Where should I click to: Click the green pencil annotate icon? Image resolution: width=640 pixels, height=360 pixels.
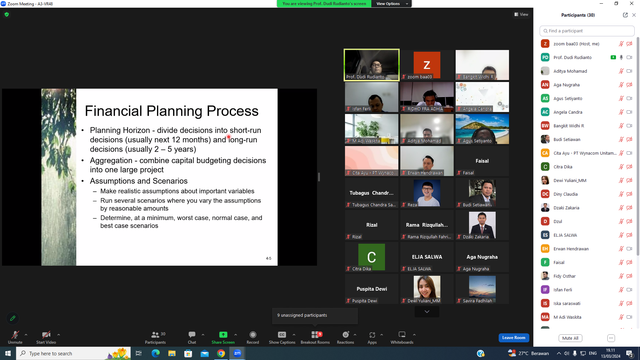pyautogui.click(x=13, y=318)
